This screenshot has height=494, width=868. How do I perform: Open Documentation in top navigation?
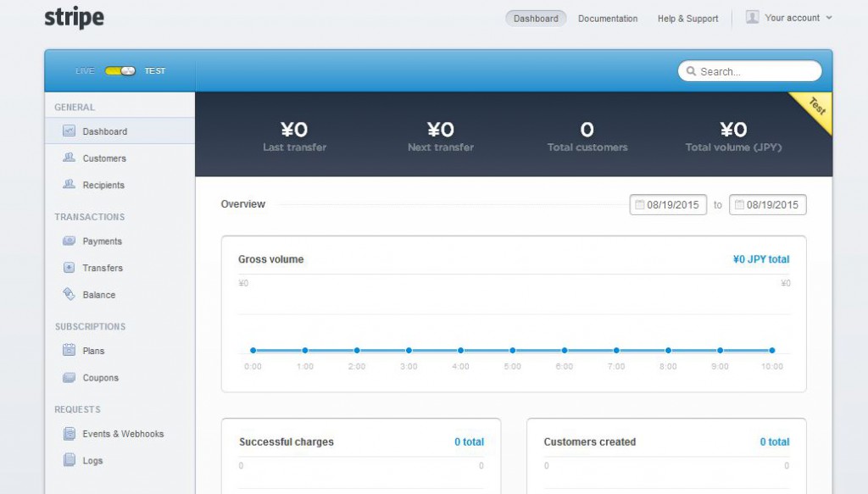[x=608, y=19]
